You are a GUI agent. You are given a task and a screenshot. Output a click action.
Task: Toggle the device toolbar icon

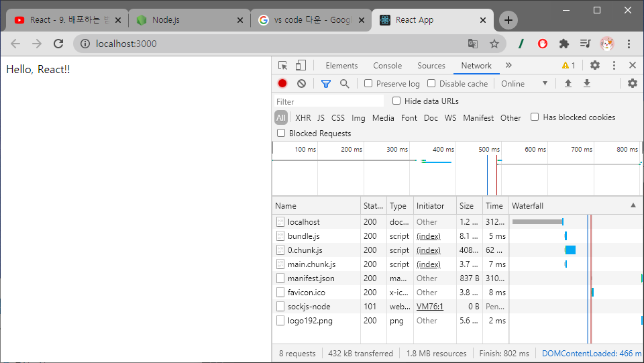pos(301,66)
